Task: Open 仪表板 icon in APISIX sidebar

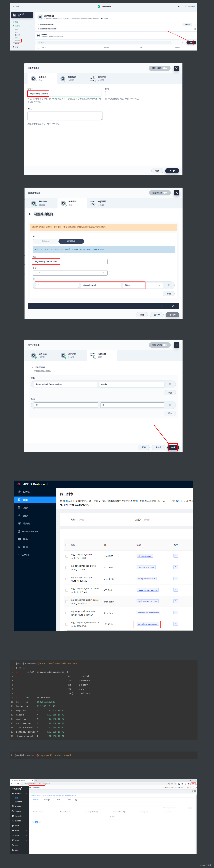Action: pyautogui.click(x=19, y=492)
